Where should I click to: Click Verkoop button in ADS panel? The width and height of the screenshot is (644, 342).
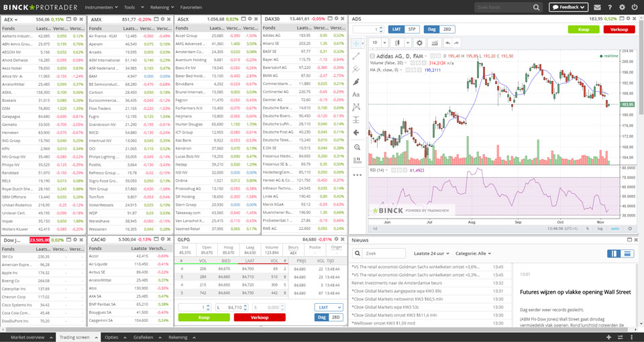(x=619, y=30)
